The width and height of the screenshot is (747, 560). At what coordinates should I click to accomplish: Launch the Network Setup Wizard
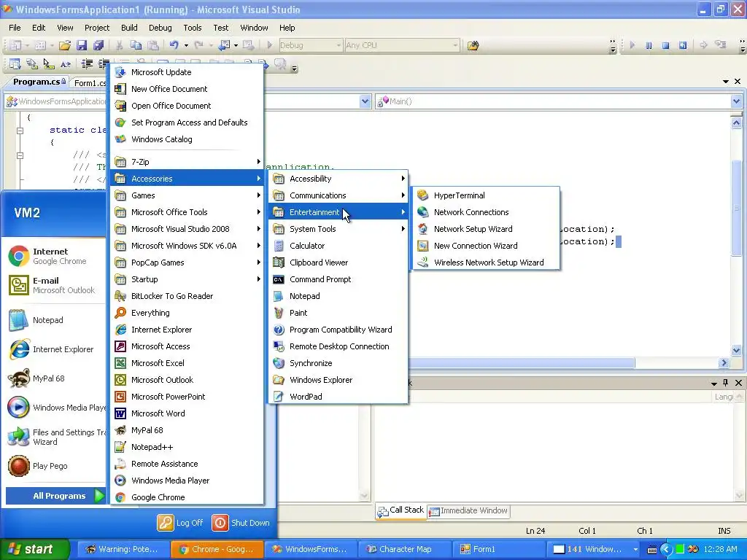[x=485, y=228]
